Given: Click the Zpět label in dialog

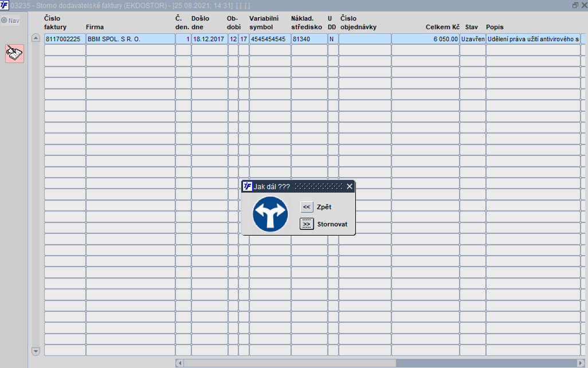Looking at the screenshot, I should tap(324, 207).
